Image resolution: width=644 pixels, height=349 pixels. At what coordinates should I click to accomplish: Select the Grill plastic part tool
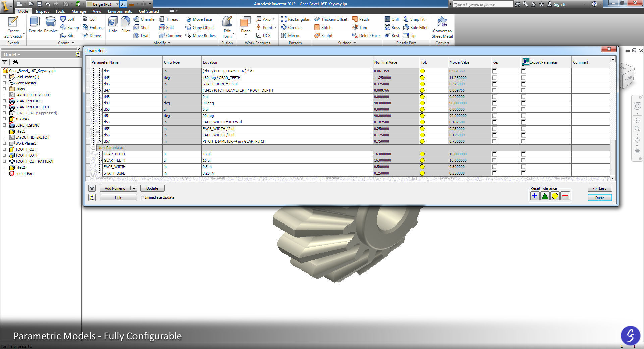tap(392, 19)
